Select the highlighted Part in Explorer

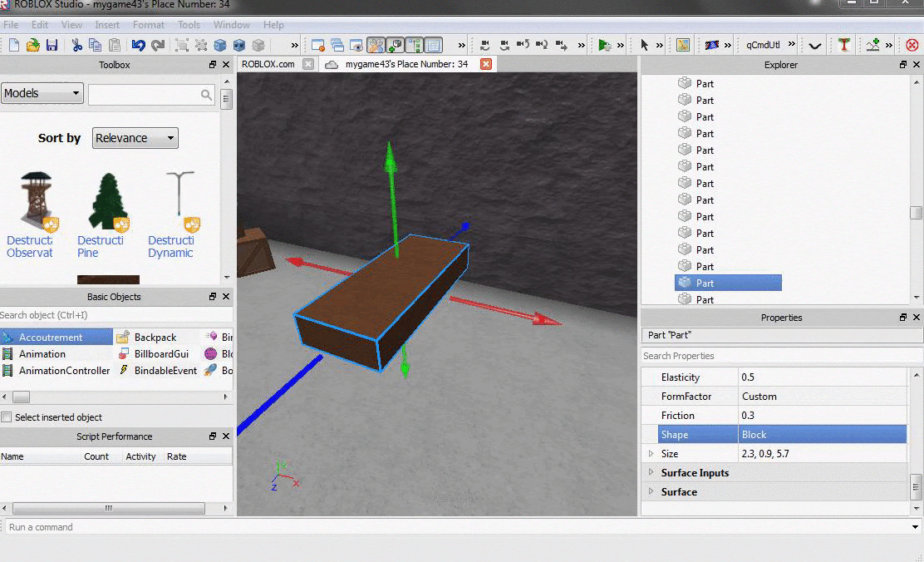click(729, 283)
